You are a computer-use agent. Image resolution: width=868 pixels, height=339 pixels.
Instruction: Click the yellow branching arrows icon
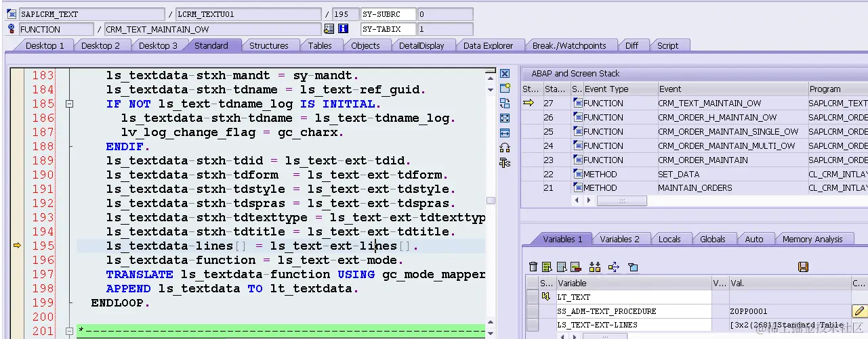tap(614, 267)
